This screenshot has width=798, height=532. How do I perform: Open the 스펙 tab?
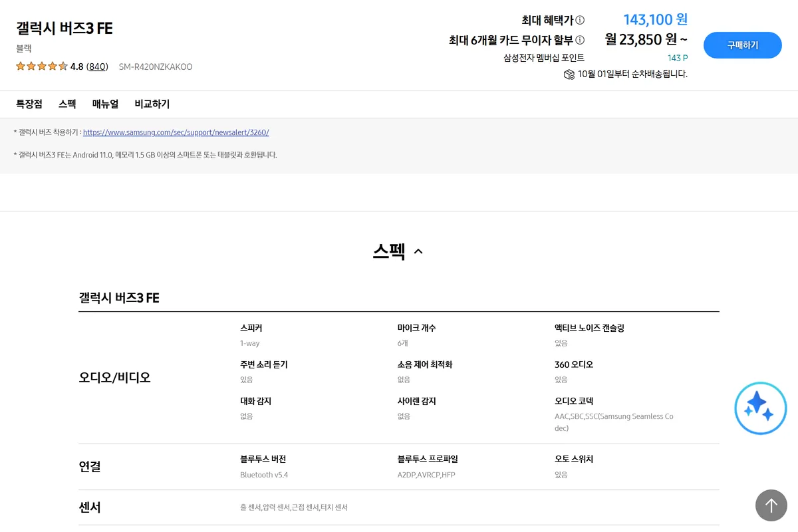tap(67, 104)
